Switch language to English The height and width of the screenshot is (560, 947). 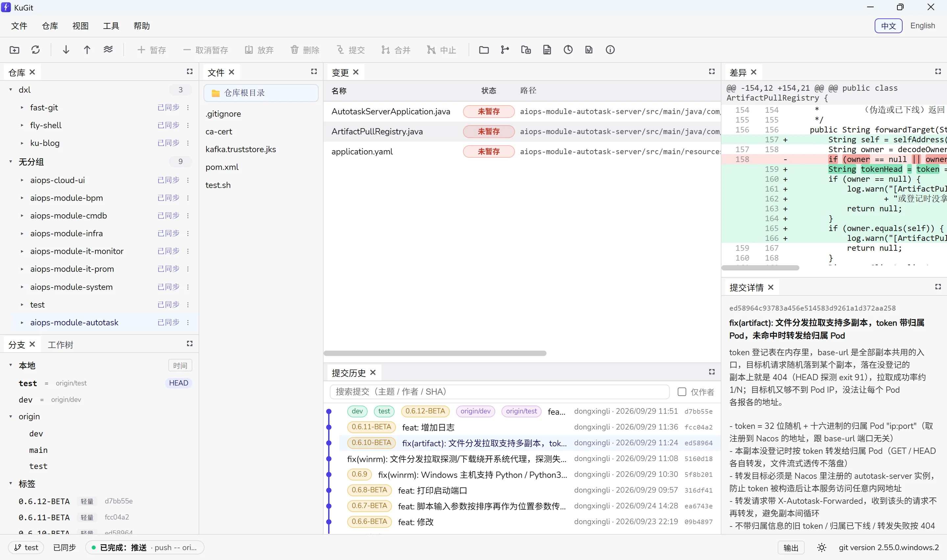coord(922,26)
